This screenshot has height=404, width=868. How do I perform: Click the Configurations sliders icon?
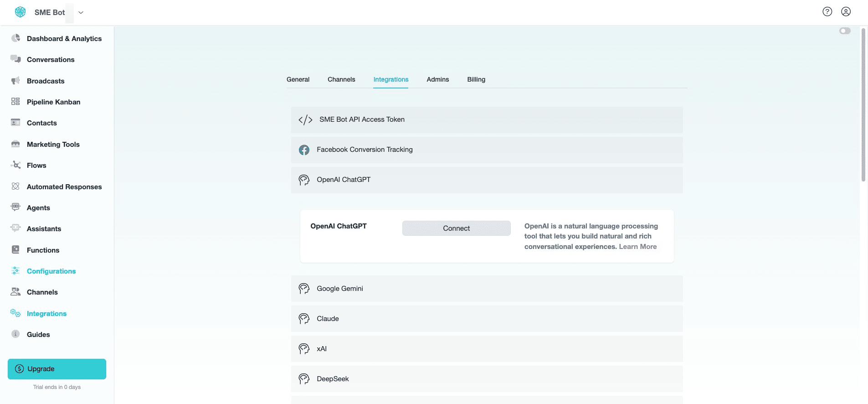click(16, 271)
